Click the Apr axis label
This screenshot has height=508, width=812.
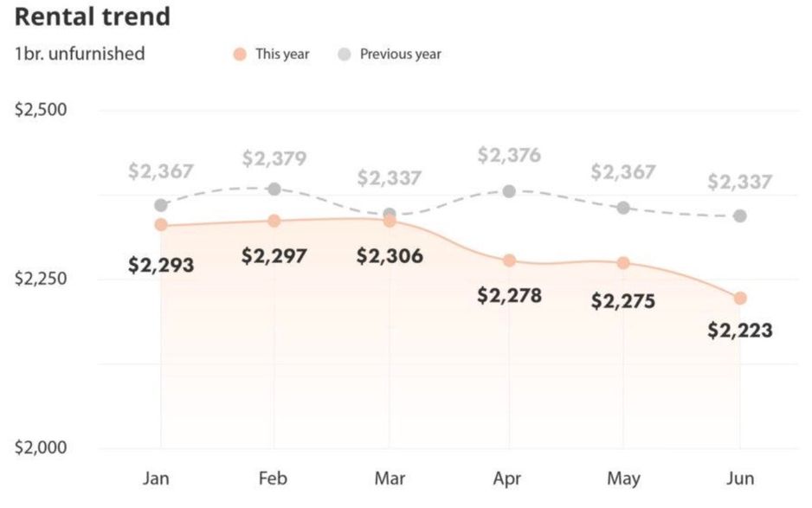(509, 479)
